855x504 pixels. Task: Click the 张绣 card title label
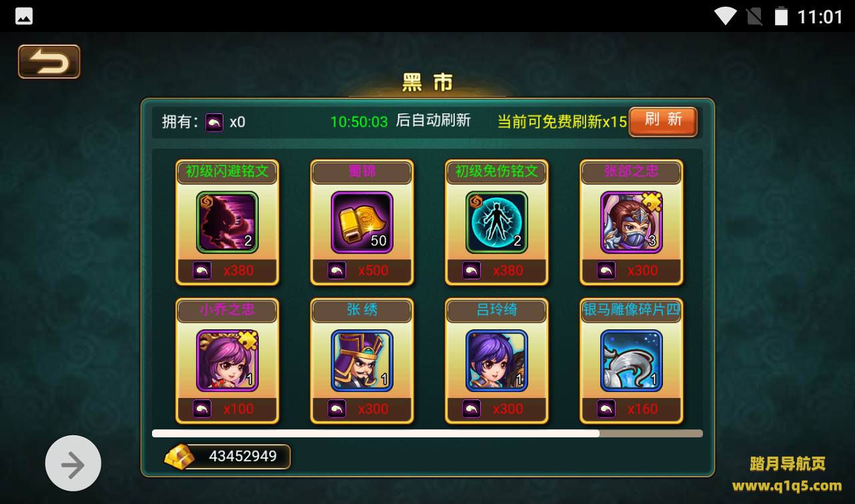(x=361, y=310)
